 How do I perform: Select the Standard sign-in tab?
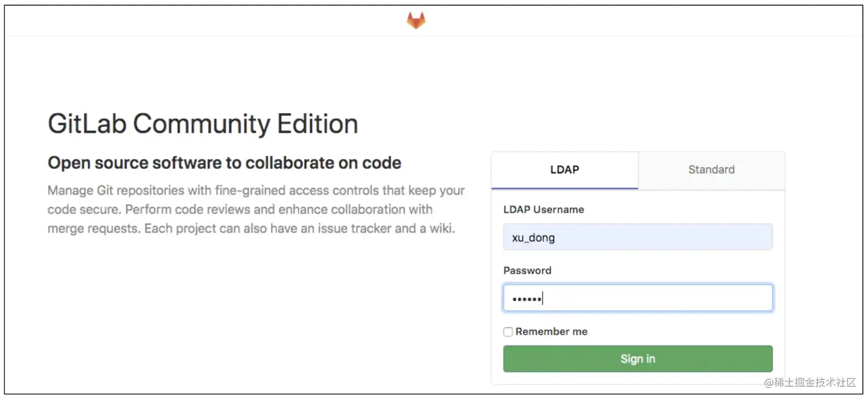(711, 170)
